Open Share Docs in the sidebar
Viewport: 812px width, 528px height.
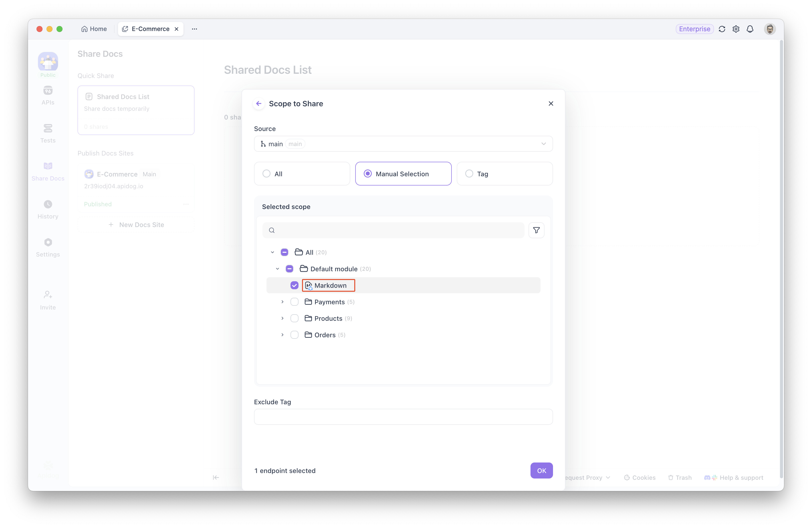tap(48, 171)
